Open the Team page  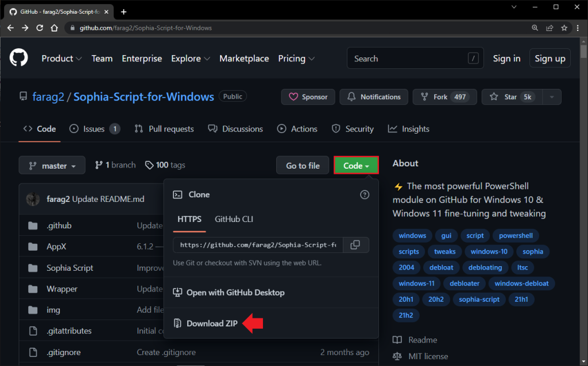point(102,59)
